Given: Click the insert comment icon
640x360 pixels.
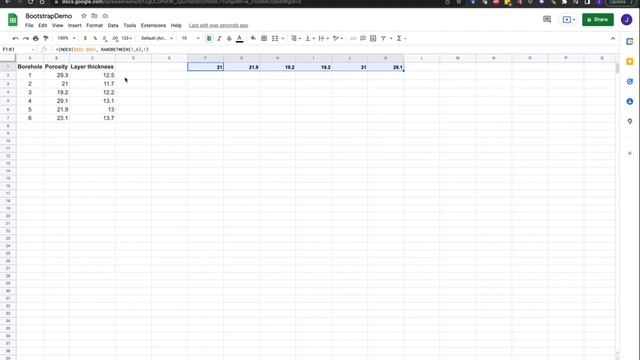Looking at the screenshot, I should [x=363, y=38].
